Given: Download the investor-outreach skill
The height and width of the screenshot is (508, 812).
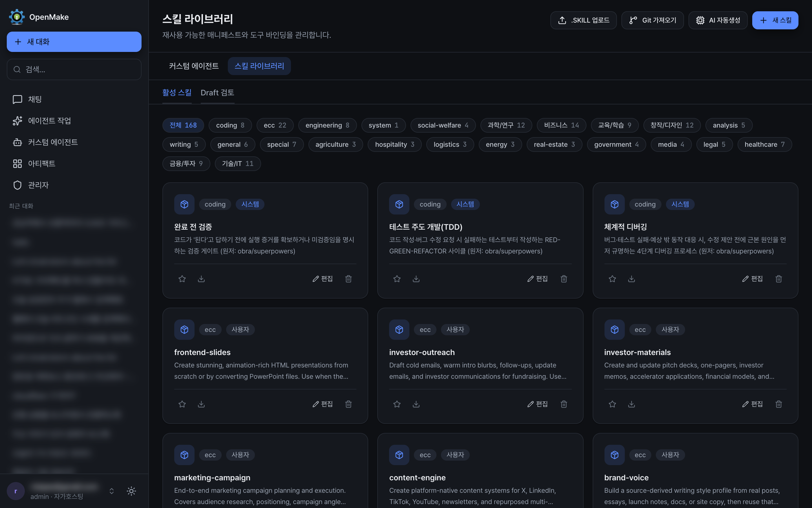Looking at the screenshot, I should coord(416,404).
